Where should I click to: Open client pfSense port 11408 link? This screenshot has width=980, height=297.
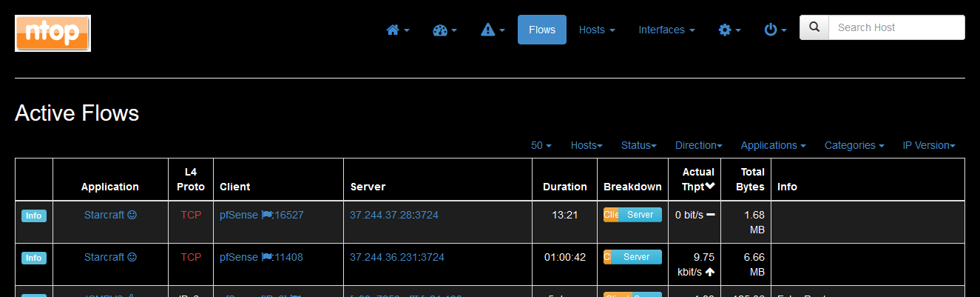coord(261,257)
